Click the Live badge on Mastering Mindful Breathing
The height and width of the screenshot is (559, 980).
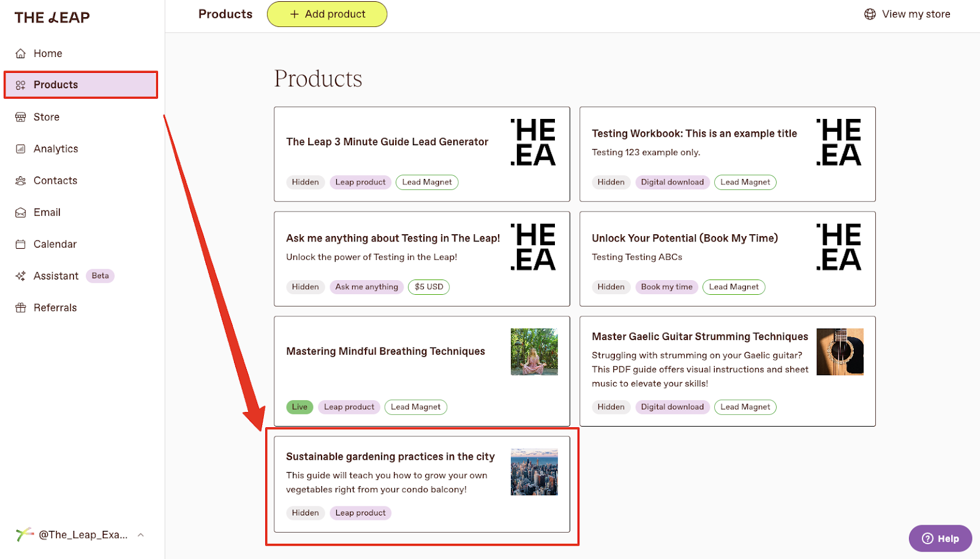(x=299, y=406)
